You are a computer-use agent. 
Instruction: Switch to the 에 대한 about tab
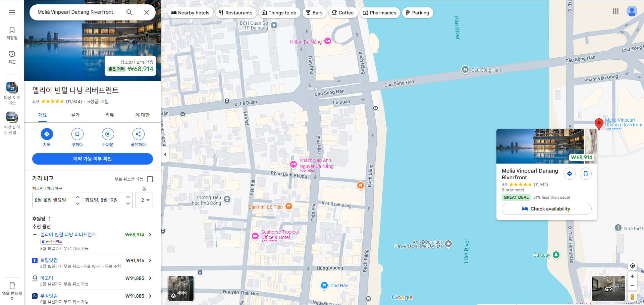pyautogui.click(x=143, y=115)
